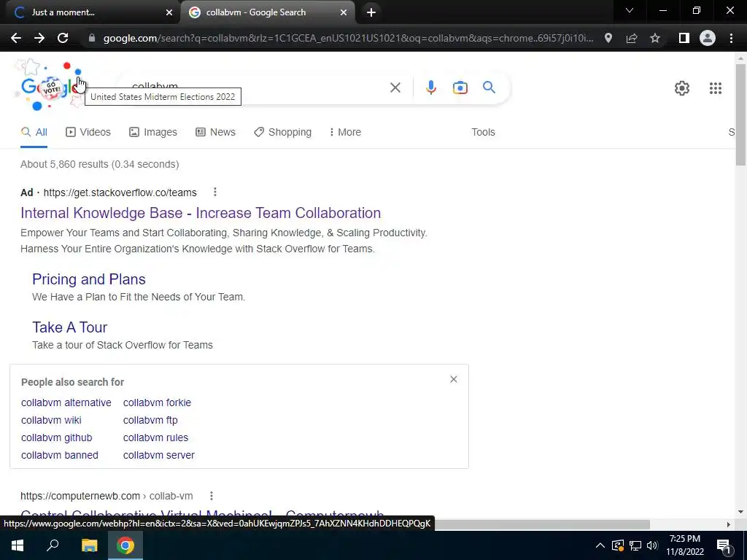Open the Chrome three-dot menu
Viewport: 747px width, 560px height.
pos(731,38)
